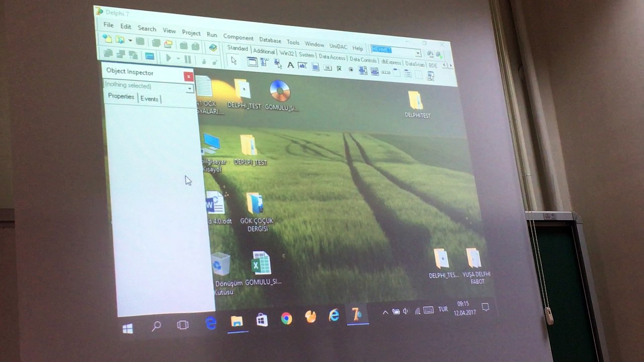Select the MainMenu component in palette
This screenshot has height=362, width=644.
[x=265, y=63]
